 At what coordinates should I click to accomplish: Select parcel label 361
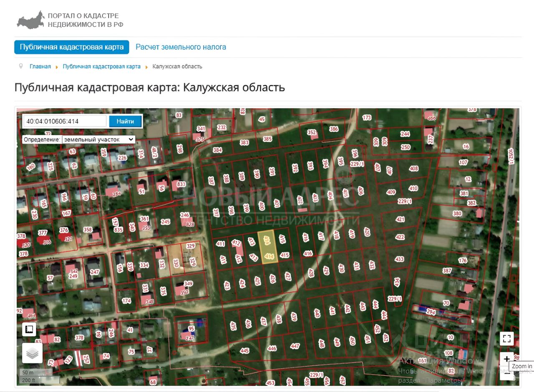(x=144, y=219)
